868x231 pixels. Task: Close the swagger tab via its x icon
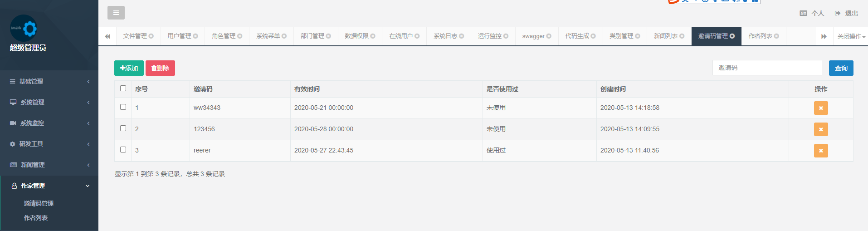pos(549,36)
